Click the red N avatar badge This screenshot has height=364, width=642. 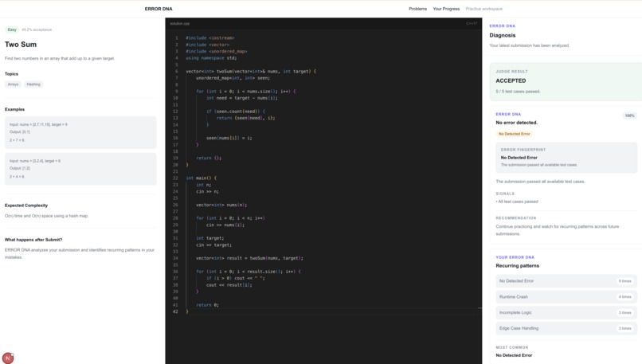(x=8, y=358)
